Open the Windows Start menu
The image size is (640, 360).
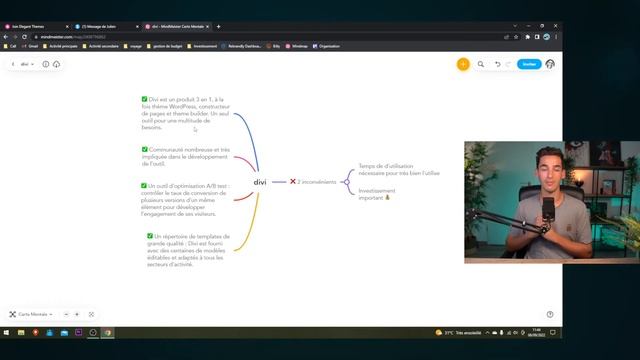[x=6, y=333]
